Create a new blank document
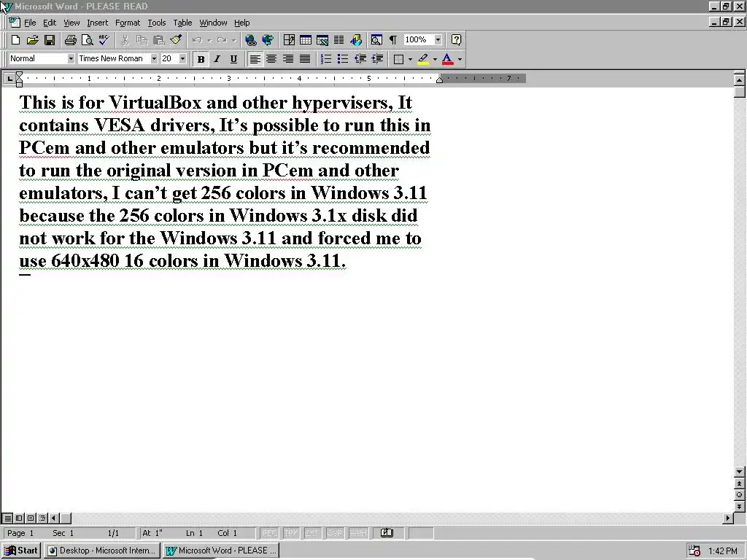The width and height of the screenshot is (747, 560). coord(15,40)
